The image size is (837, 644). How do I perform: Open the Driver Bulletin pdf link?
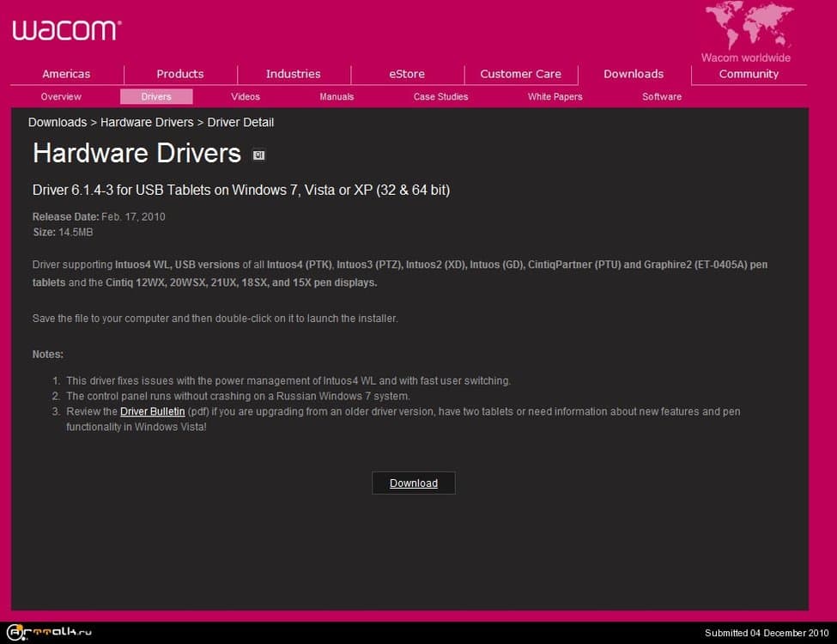coord(152,412)
